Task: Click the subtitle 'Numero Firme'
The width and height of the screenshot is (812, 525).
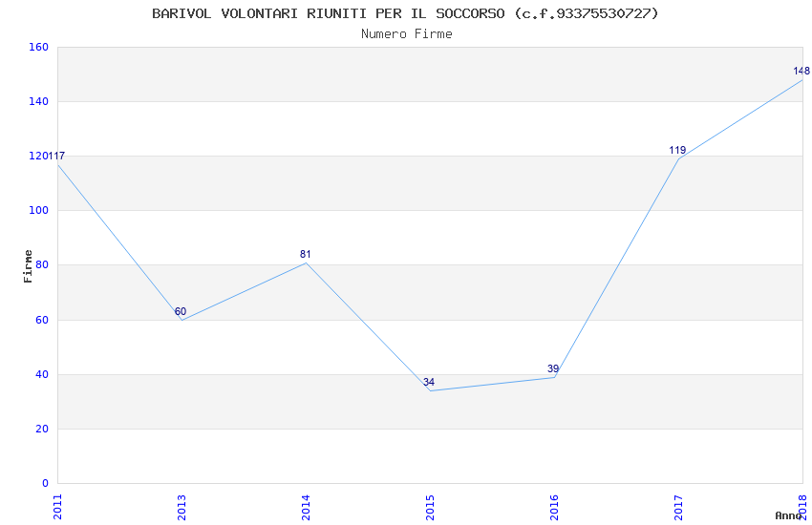Action: 407,34
